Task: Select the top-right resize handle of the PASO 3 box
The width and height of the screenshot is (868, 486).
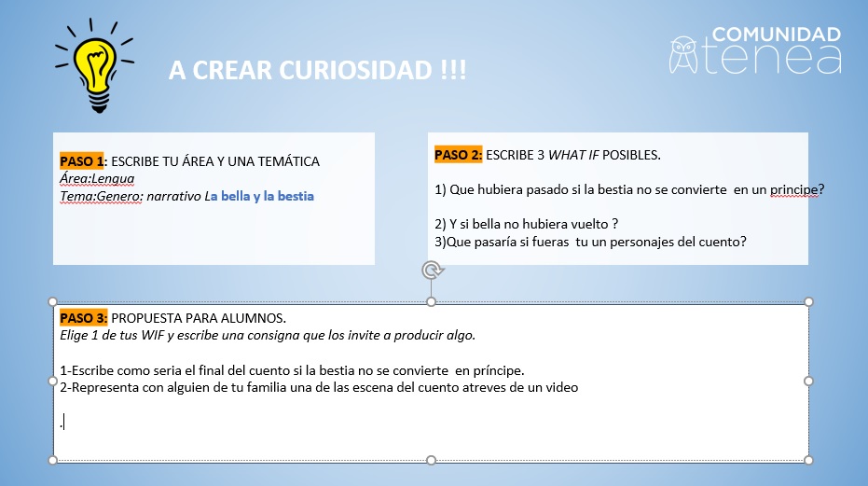Action: coord(808,302)
